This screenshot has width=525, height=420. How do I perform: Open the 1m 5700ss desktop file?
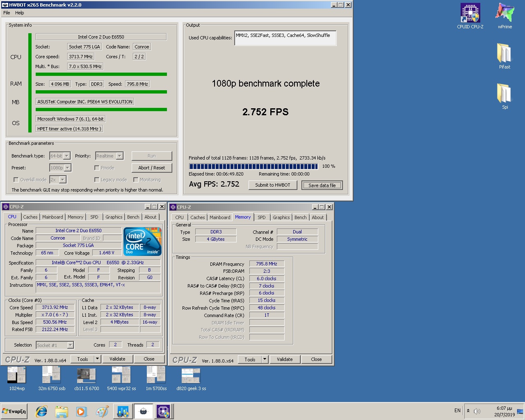pos(156,378)
